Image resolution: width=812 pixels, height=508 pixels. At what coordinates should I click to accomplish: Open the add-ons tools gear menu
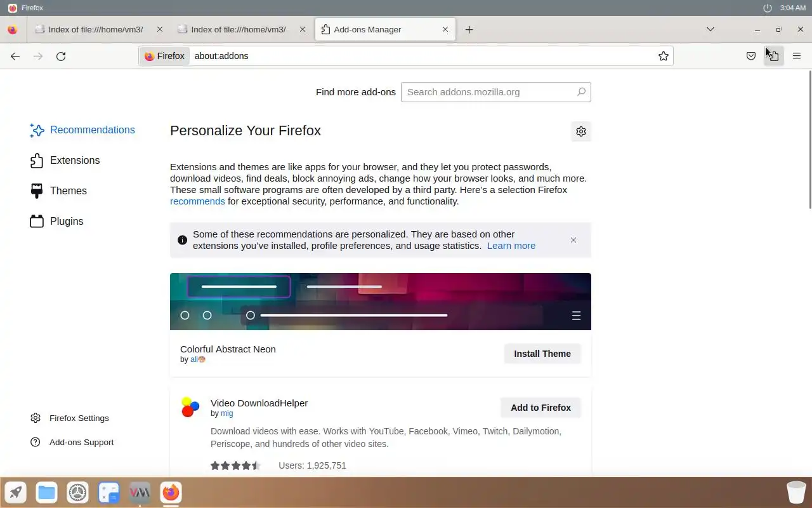[581, 131]
